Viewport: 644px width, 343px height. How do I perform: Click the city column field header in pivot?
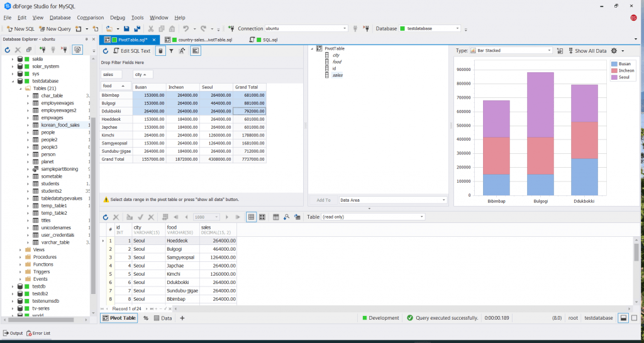143,74
